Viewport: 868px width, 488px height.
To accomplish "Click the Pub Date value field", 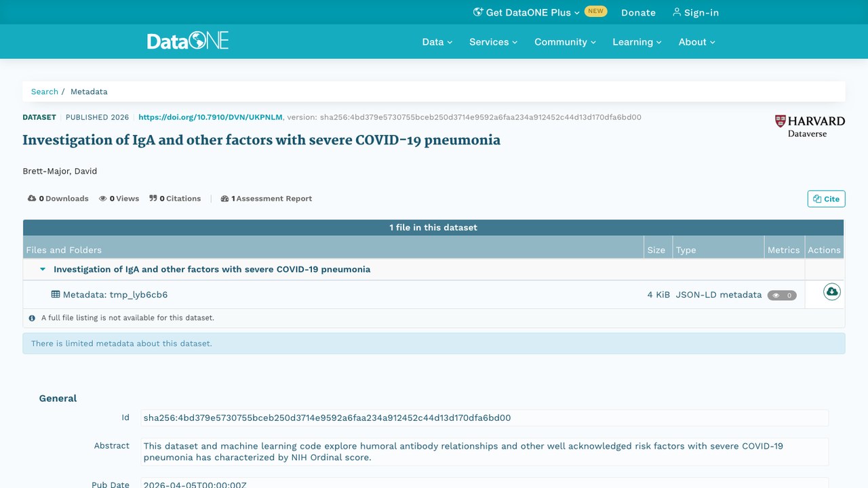I will pyautogui.click(x=485, y=484).
